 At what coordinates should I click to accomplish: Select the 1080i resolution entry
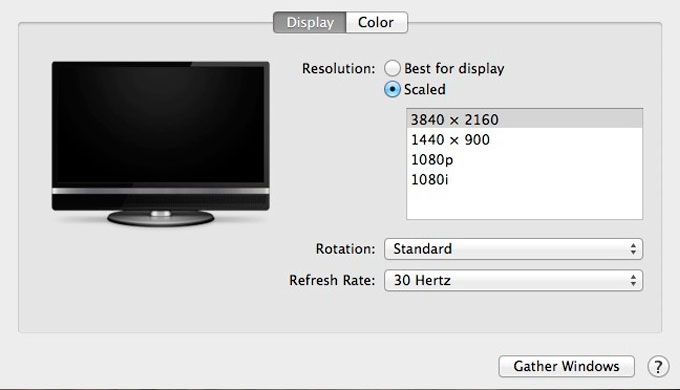524,179
